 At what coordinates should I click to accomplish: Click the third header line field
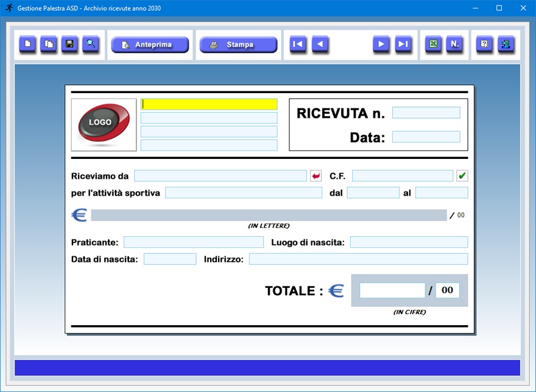pyautogui.click(x=209, y=131)
